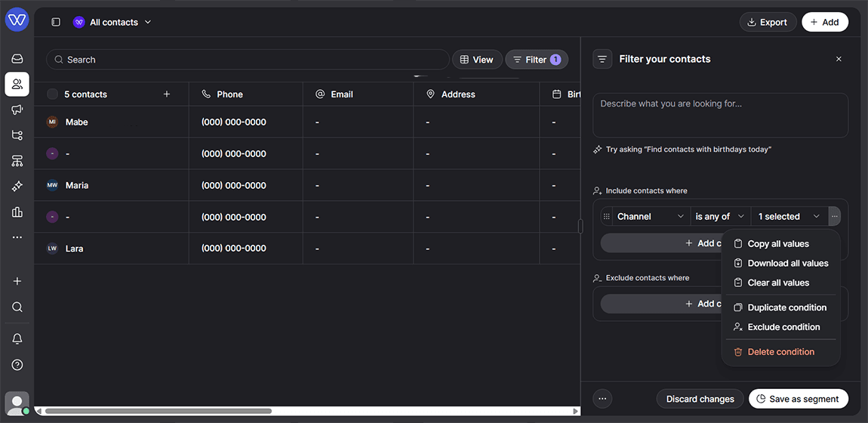The height and width of the screenshot is (423, 868).
Task: Open the contact named Mabe
Action: (76, 122)
